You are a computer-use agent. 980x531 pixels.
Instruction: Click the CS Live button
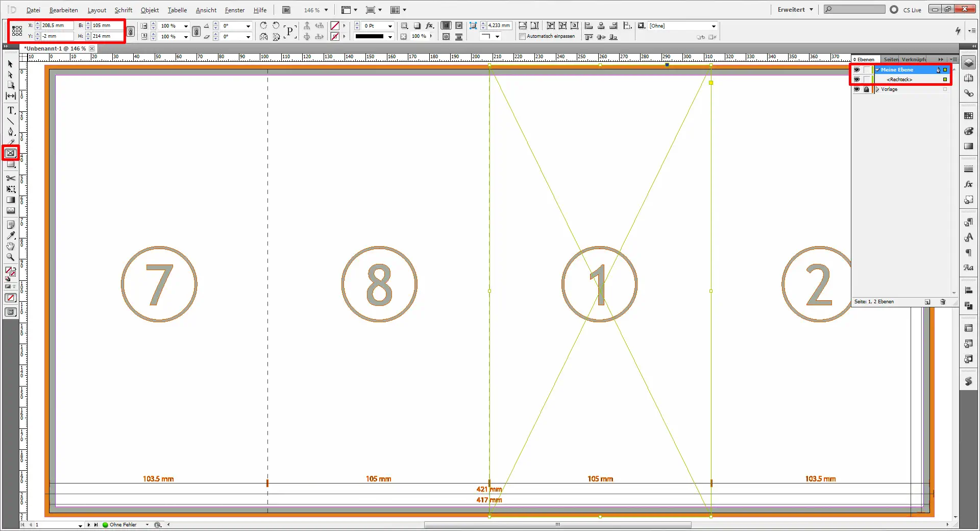(906, 10)
